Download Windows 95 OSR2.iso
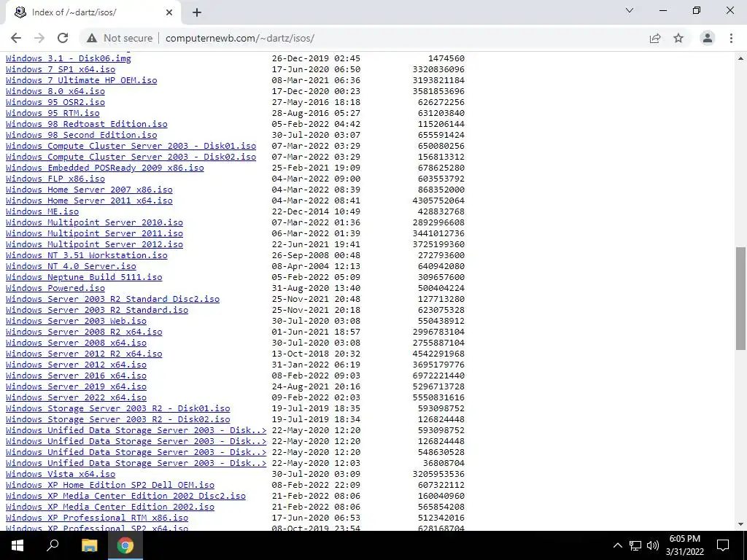Screen dimensions: 747x560 (x=55, y=102)
